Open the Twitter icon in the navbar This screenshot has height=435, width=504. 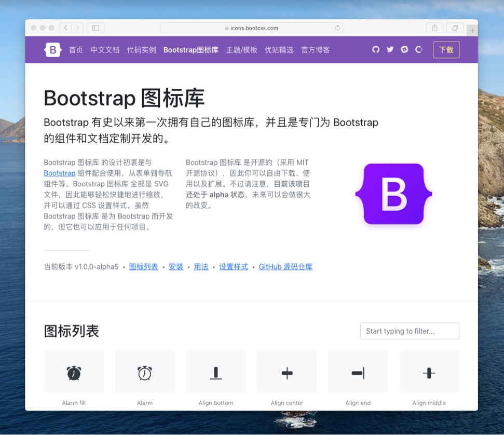click(390, 49)
